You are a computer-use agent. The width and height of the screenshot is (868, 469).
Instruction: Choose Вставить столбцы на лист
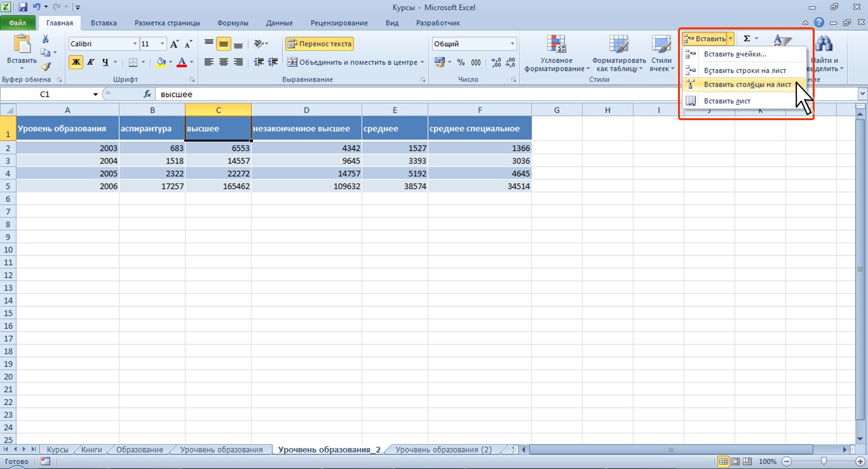point(743,85)
